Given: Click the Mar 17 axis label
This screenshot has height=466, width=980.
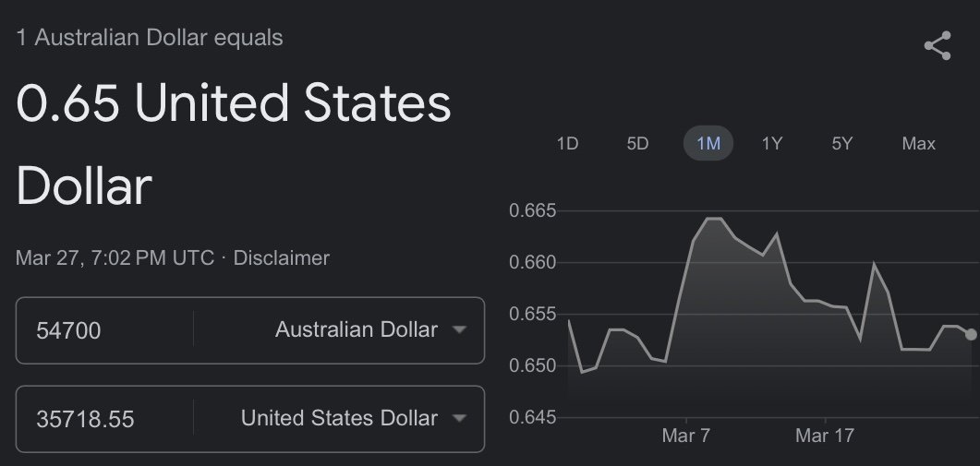Looking at the screenshot, I should point(825,436).
